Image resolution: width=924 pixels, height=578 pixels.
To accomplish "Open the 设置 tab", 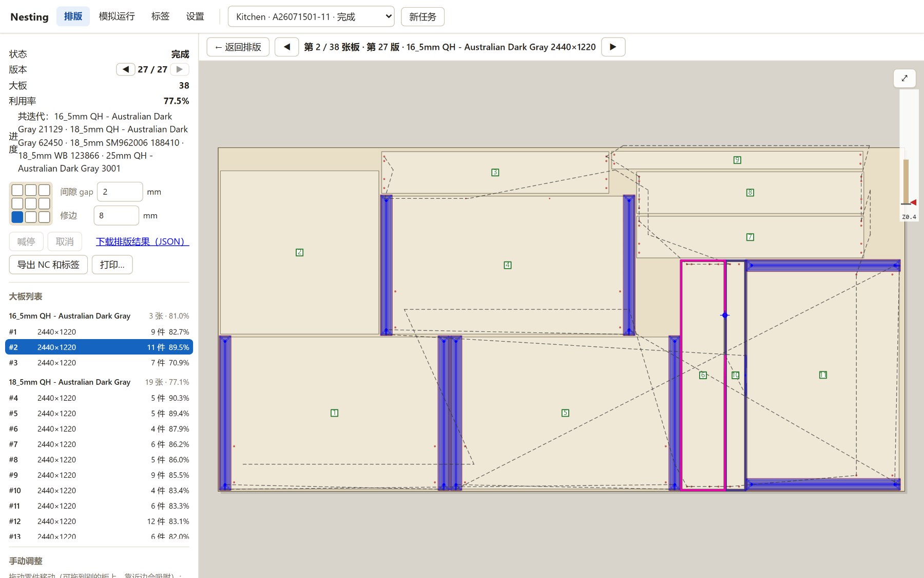I will click(x=195, y=16).
